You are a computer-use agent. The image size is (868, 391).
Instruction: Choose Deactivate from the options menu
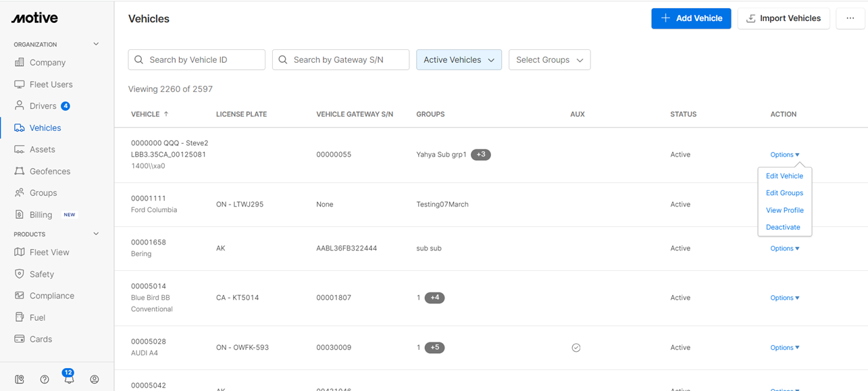point(782,227)
